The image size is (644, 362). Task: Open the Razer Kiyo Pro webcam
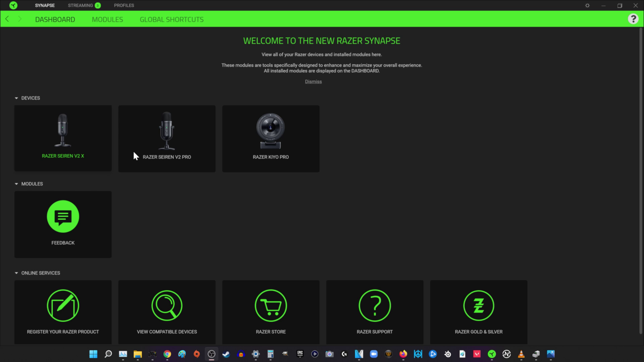271,139
